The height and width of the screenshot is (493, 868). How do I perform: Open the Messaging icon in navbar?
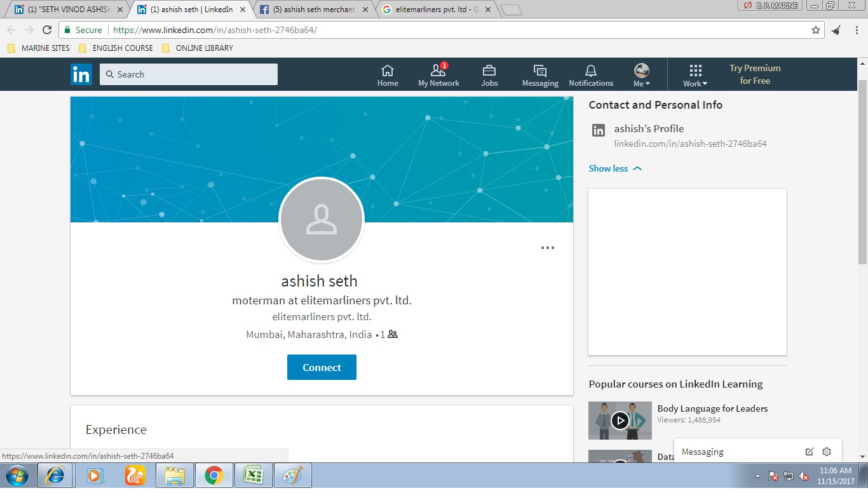pos(540,74)
